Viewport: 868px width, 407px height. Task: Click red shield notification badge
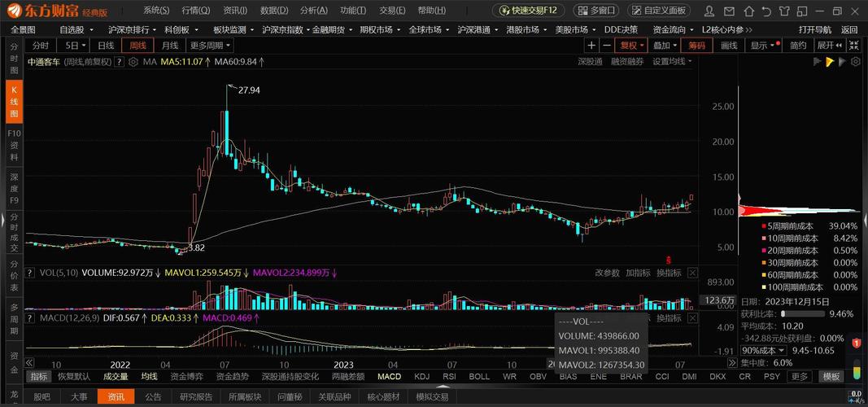(857, 343)
